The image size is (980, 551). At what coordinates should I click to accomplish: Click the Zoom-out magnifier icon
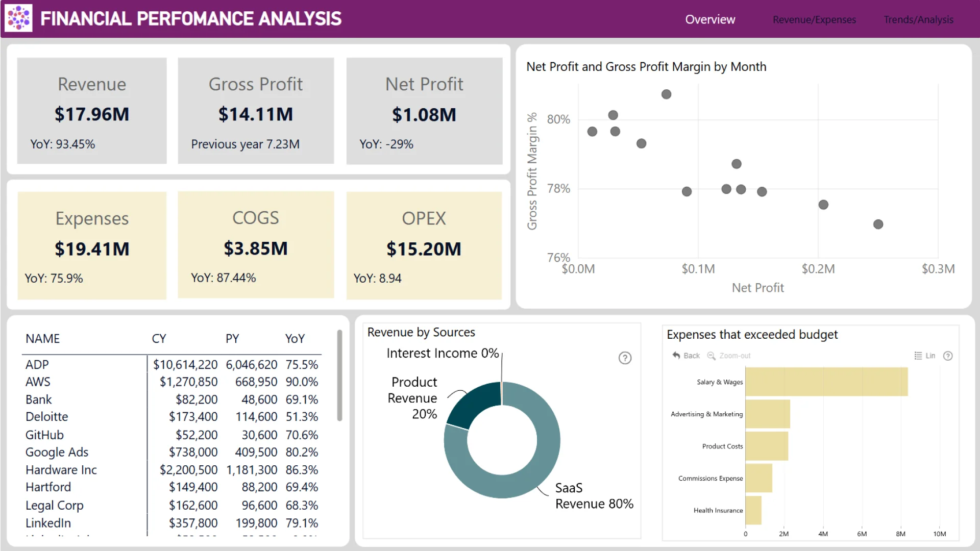click(711, 356)
